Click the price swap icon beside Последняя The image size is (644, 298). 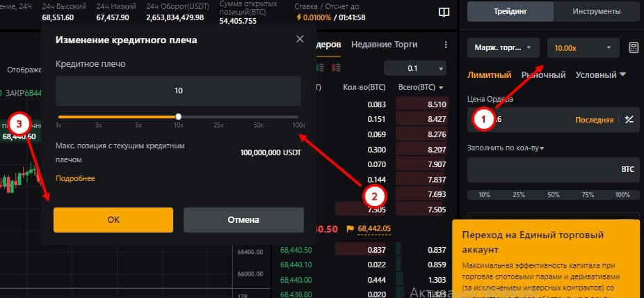629,120
